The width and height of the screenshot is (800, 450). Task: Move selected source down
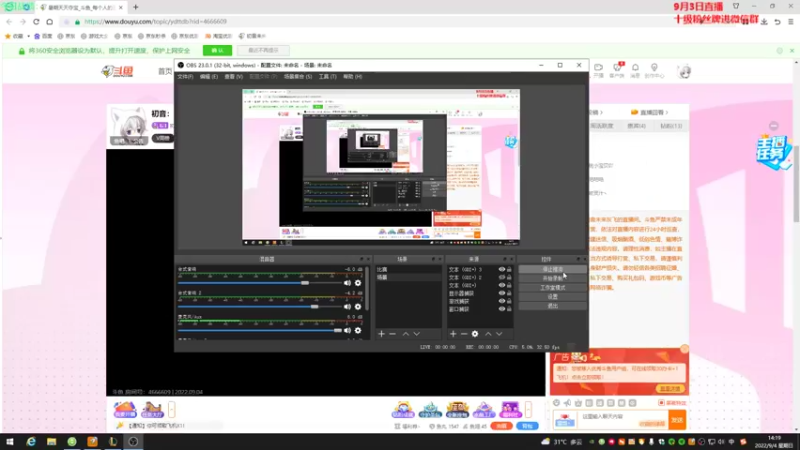[499, 334]
